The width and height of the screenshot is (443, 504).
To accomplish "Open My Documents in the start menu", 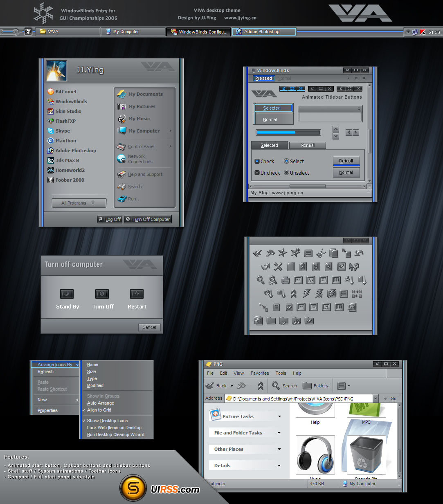I will [140, 94].
